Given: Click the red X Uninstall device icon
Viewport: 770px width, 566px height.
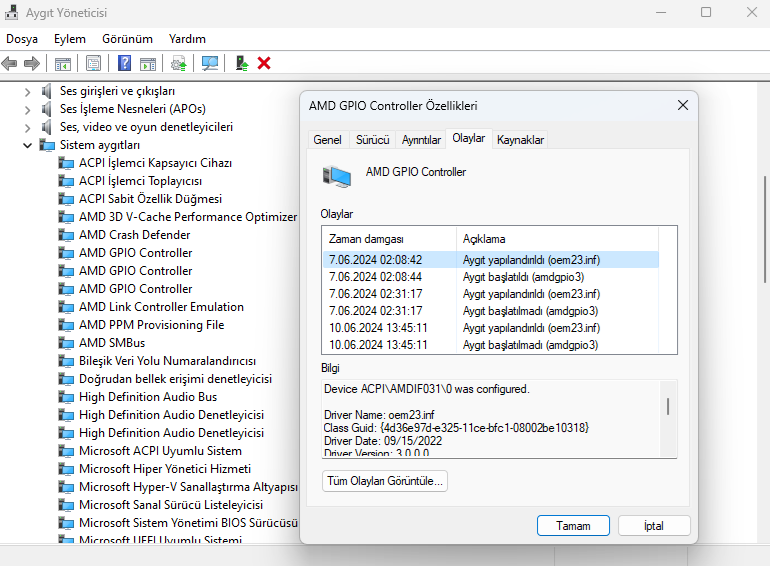Looking at the screenshot, I should click(264, 63).
